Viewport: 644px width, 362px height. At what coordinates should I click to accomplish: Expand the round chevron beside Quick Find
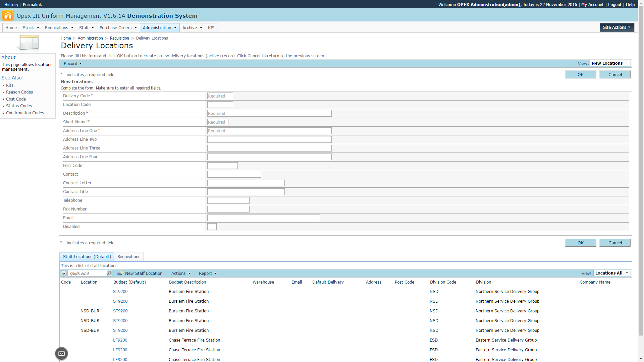point(64,274)
